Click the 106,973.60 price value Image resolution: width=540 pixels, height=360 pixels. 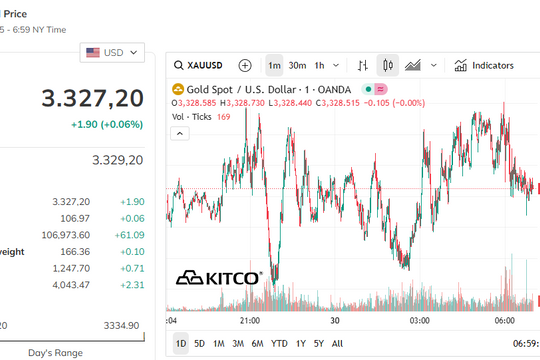point(66,235)
